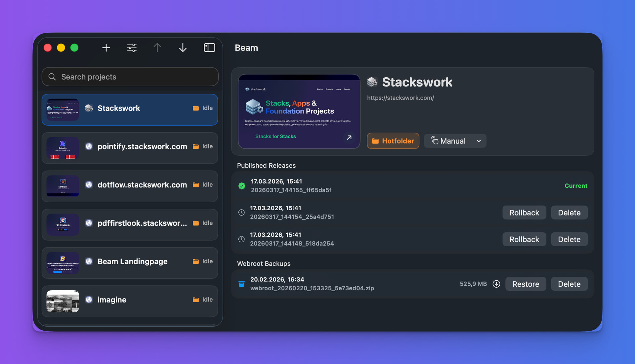Screen dimensions: 635x364
Task: Download webroot backup via circle-arrow icon
Action: [496, 284]
